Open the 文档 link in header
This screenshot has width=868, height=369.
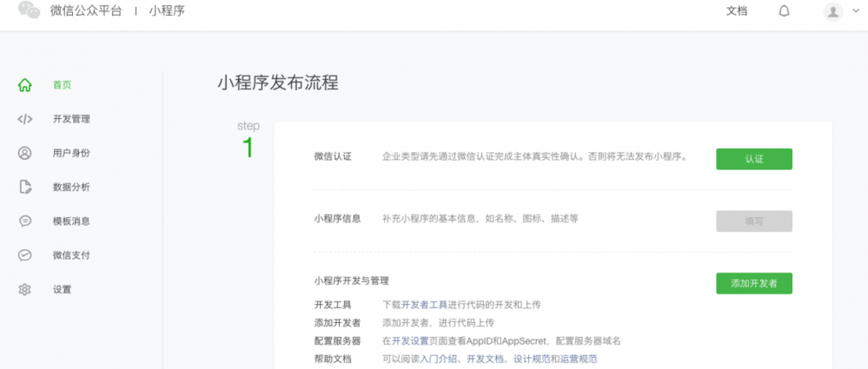(x=736, y=11)
